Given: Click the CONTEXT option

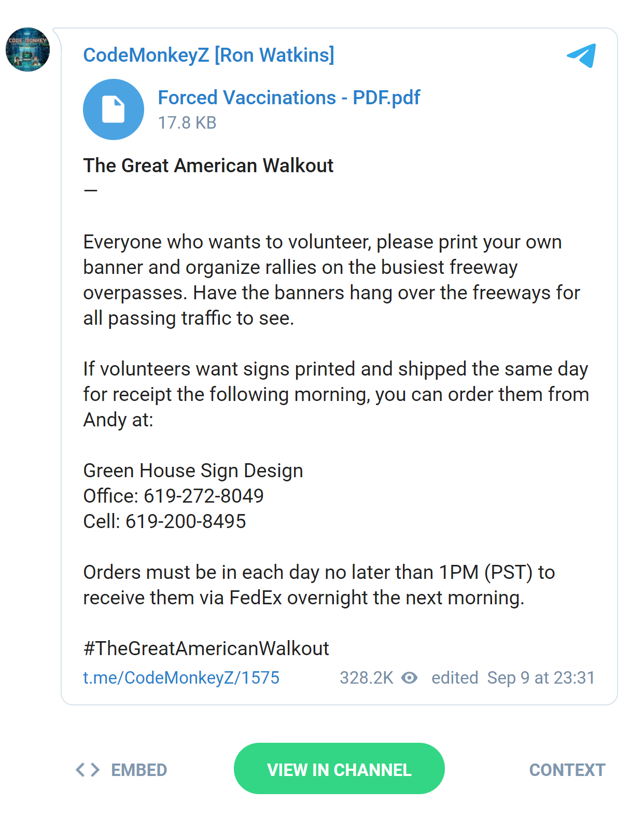Looking at the screenshot, I should (x=567, y=770).
